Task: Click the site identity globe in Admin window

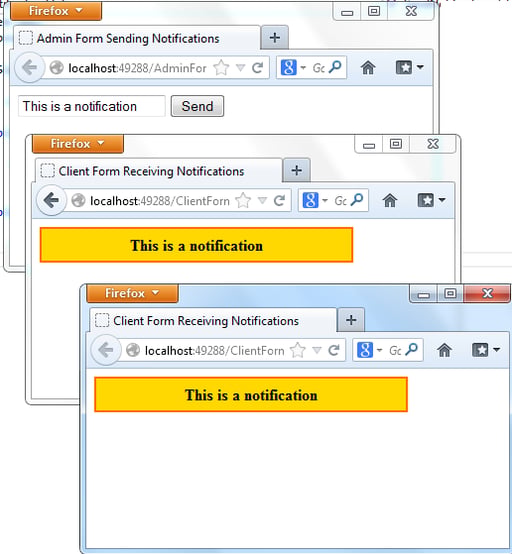Action: pos(56,67)
